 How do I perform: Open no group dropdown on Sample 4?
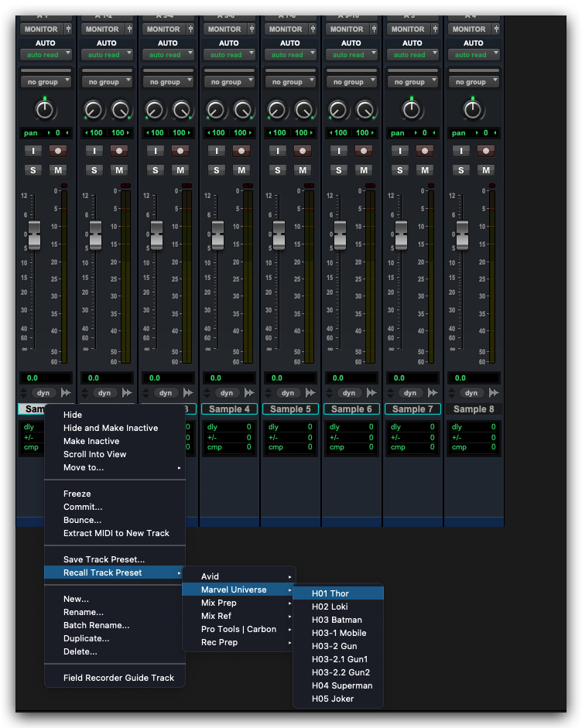click(229, 82)
